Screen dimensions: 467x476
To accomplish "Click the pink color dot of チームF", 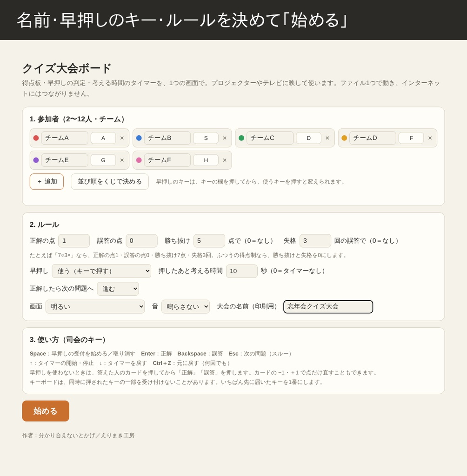I will pos(139,160).
